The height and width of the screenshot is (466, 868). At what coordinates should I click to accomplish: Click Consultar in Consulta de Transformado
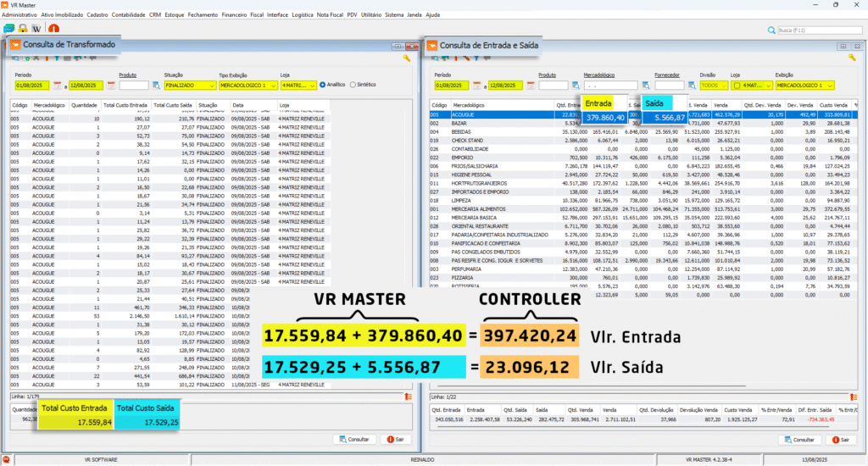(355, 440)
